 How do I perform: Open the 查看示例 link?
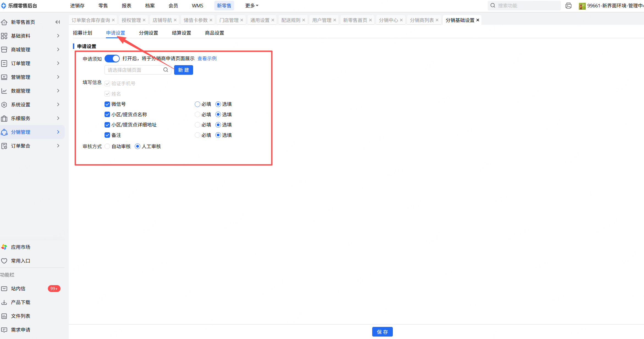point(207,59)
